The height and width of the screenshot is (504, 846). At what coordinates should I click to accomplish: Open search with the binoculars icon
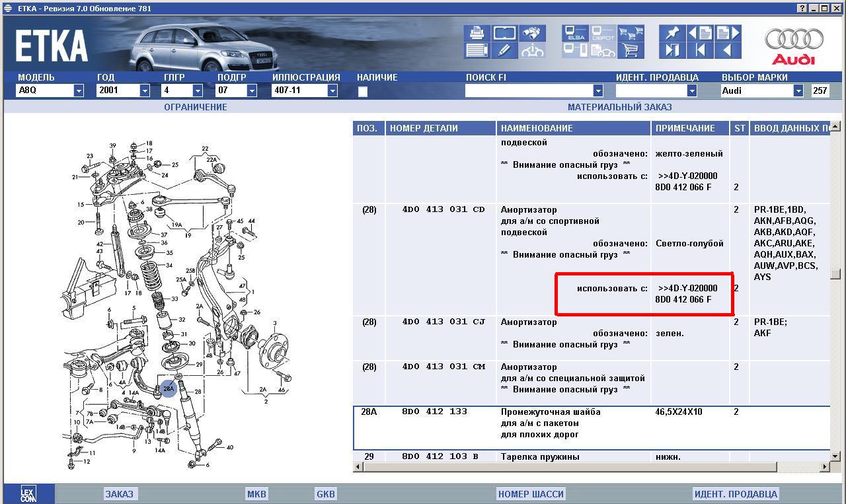pyautogui.click(x=531, y=33)
